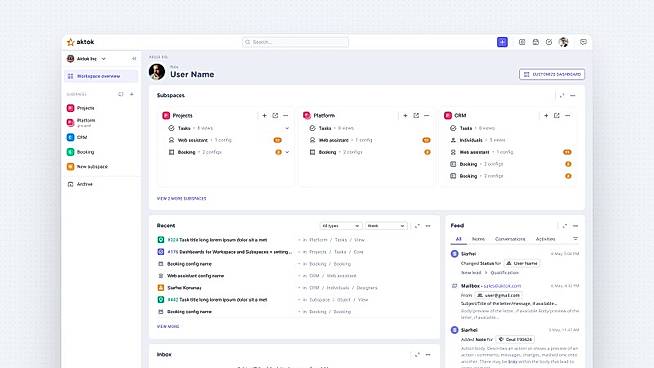This screenshot has width=654, height=368.
Task: Click orange badge on Platform Booking row
Action: [427, 152]
